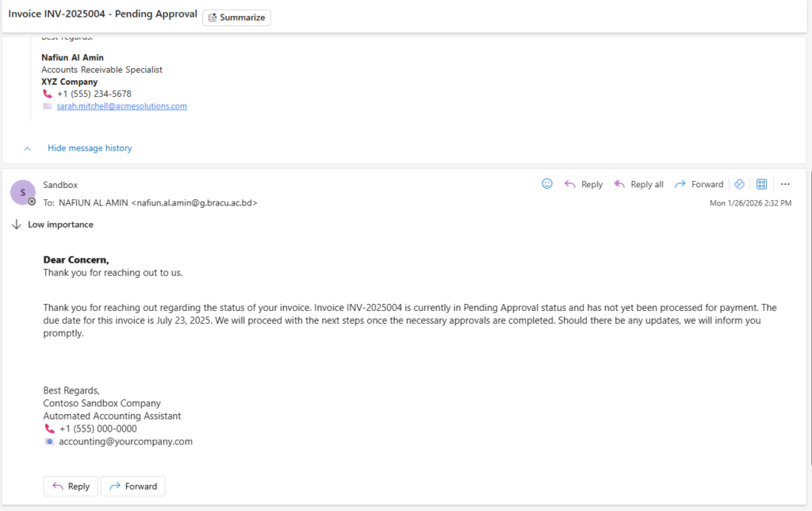
Task: Click the phone icon beside +1 (555) 234-5678
Action: click(48, 94)
